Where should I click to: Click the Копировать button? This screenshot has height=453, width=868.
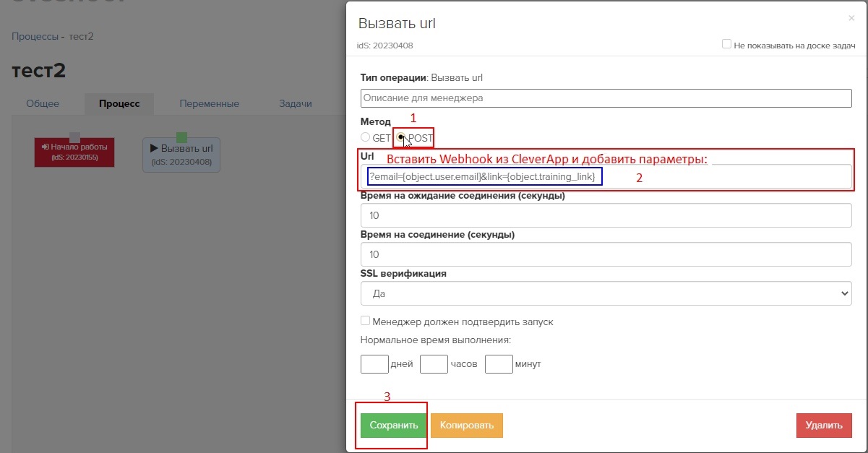coord(466,426)
